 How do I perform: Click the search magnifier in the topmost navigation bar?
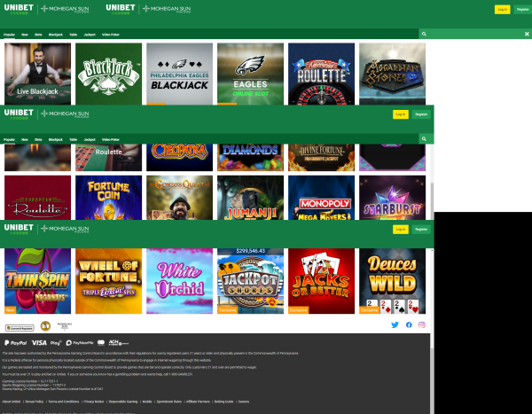424,34
